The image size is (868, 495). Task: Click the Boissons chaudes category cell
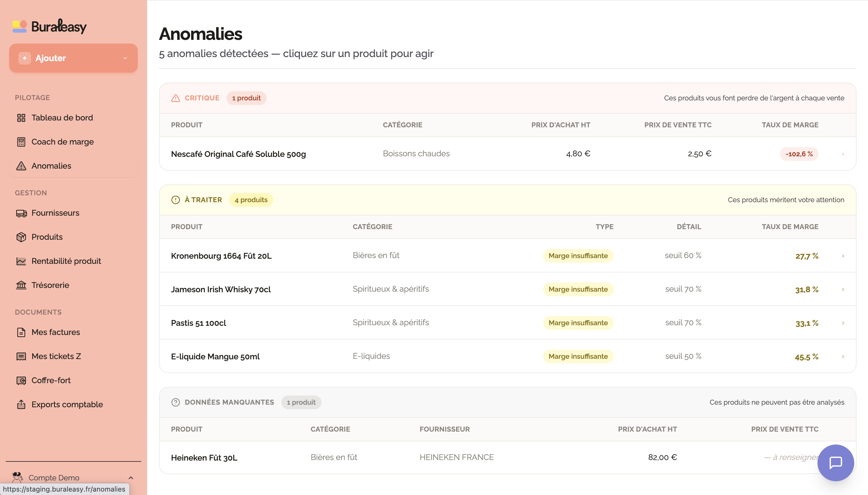click(416, 154)
